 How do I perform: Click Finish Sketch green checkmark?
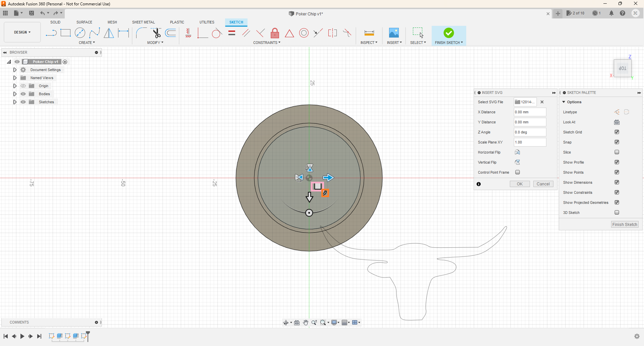tap(449, 33)
